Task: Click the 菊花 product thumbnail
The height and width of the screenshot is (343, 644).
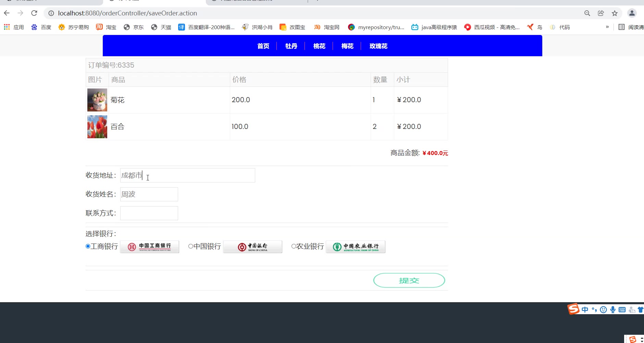Action: (97, 100)
